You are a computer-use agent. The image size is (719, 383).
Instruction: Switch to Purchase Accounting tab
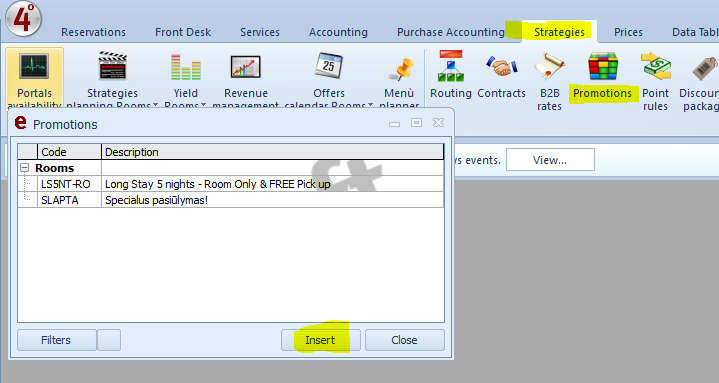451,32
